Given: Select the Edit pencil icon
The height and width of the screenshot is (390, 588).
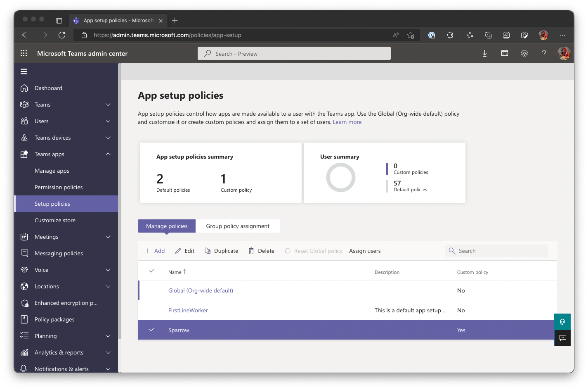Looking at the screenshot, I should (x=179, y=251).
